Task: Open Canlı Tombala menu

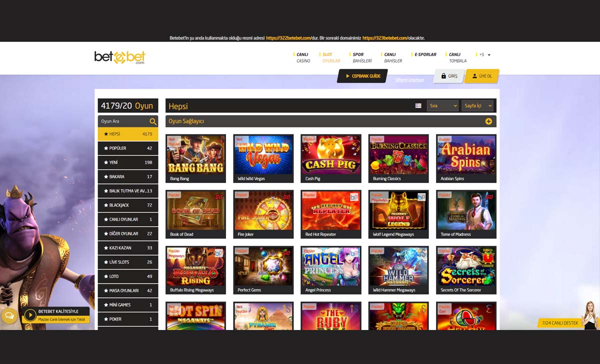Action: (x=457, y=57)
